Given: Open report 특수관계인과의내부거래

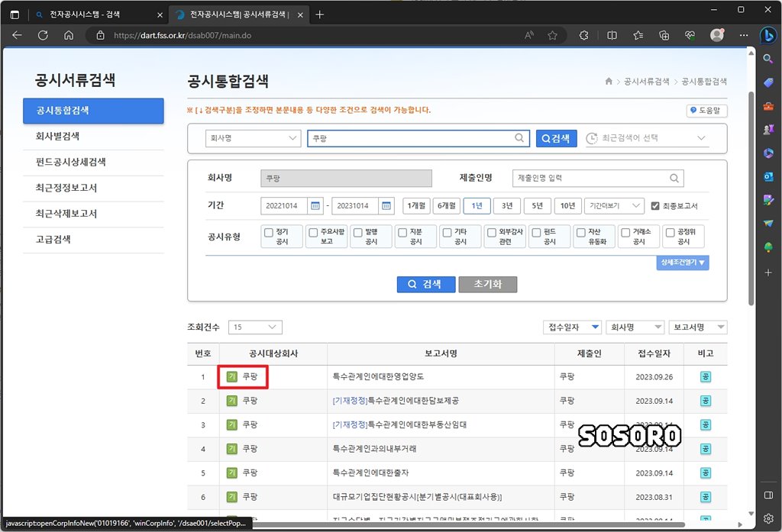Looking at the screenshot, I should click(374, 449).
